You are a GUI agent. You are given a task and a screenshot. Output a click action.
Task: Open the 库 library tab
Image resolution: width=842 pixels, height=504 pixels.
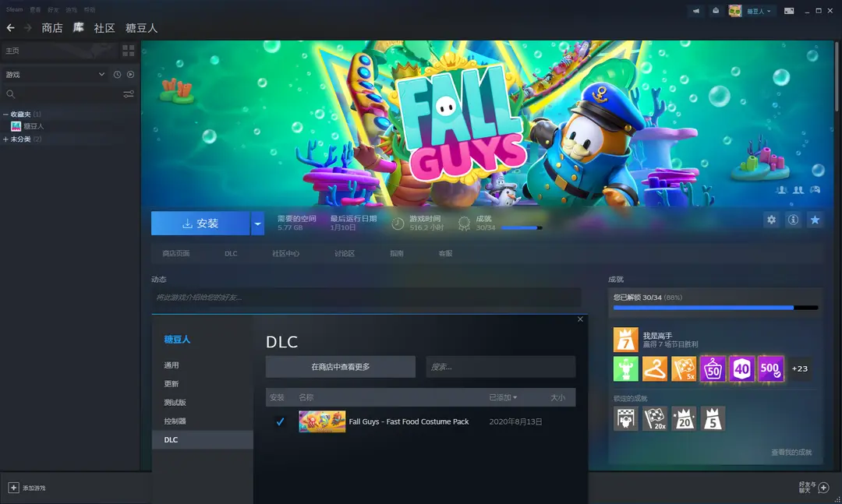click(x=79, y=28)
